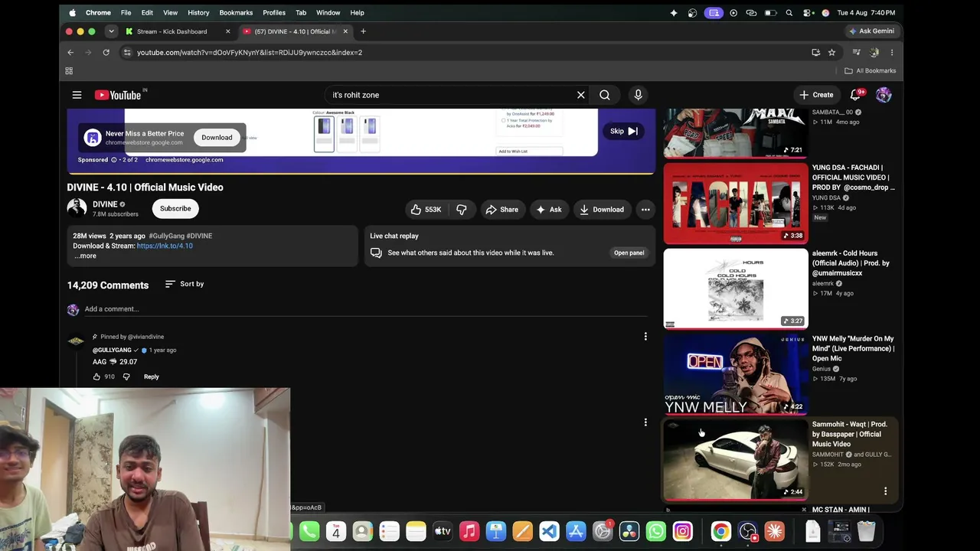The image size is (980, 551).
Task: Open the Bookmarks menu
Action: 236,13
